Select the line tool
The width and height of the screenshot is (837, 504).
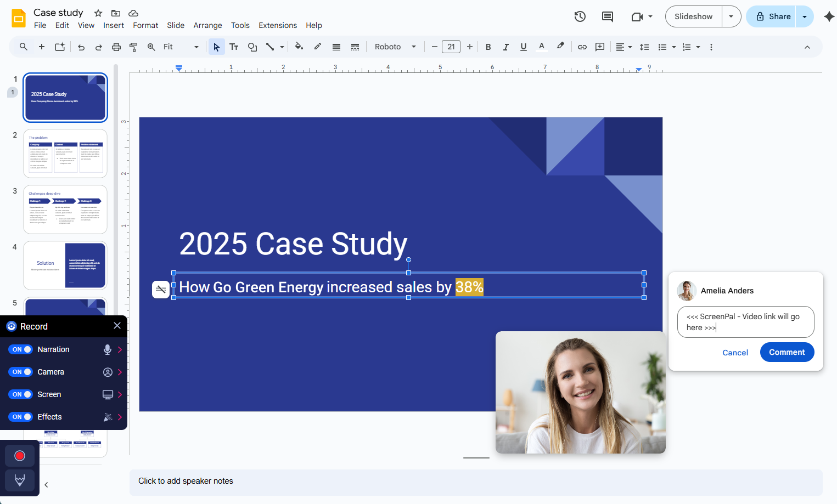click(270, 47)
